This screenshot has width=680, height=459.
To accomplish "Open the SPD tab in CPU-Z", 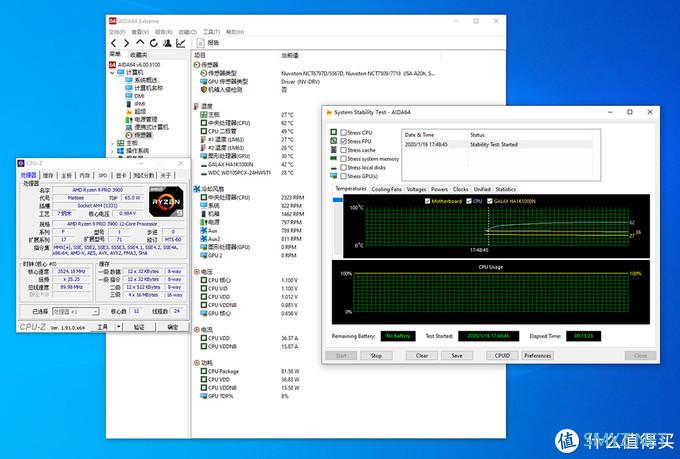I will 102,175.
